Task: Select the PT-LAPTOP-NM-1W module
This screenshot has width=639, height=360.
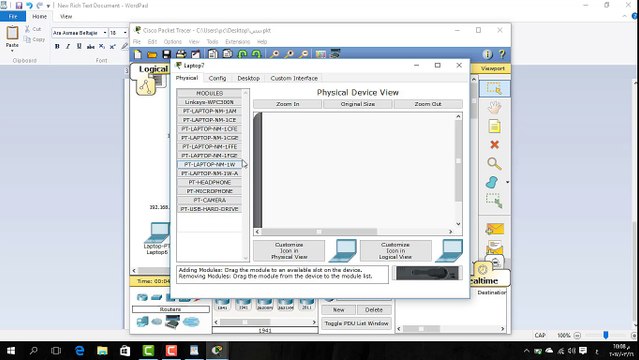Action: point(209,164)
